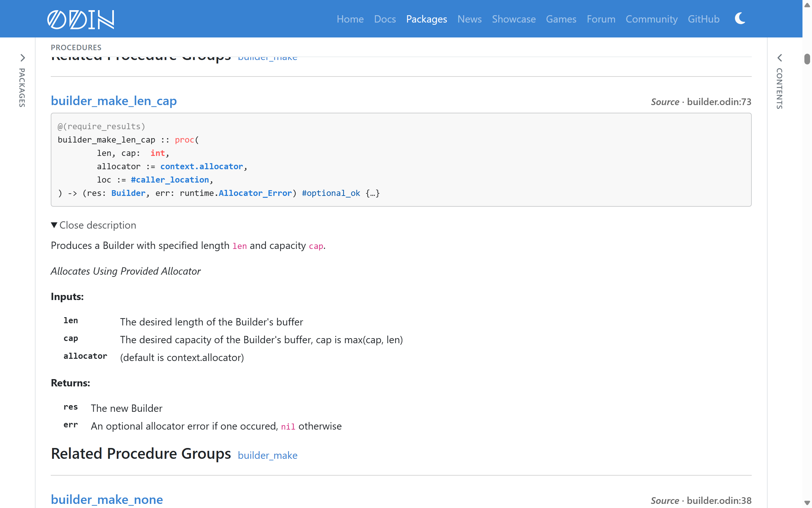Screen dimensions: 812x508
Task: Click the builder_make_len_cap heading link
Action: coord(114,101)
